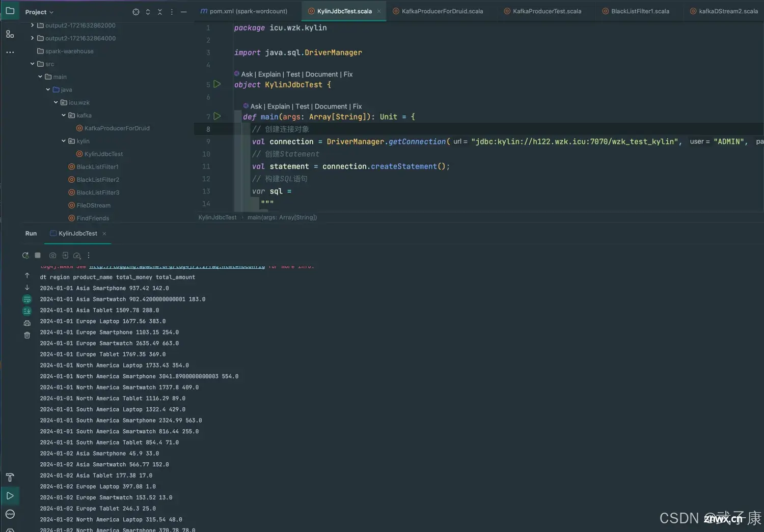This screenshot has height=532, width=764.
Task: Click Fix link above def main
Action: click(x=358, y=106)
